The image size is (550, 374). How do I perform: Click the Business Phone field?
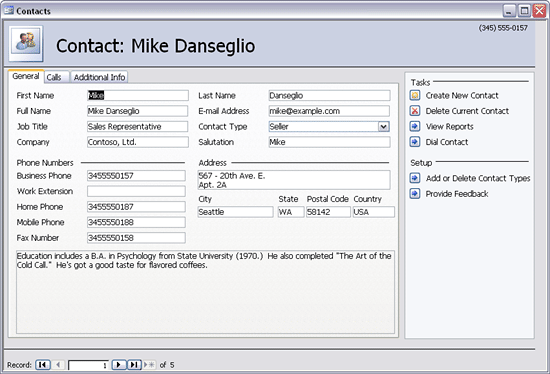136,175
